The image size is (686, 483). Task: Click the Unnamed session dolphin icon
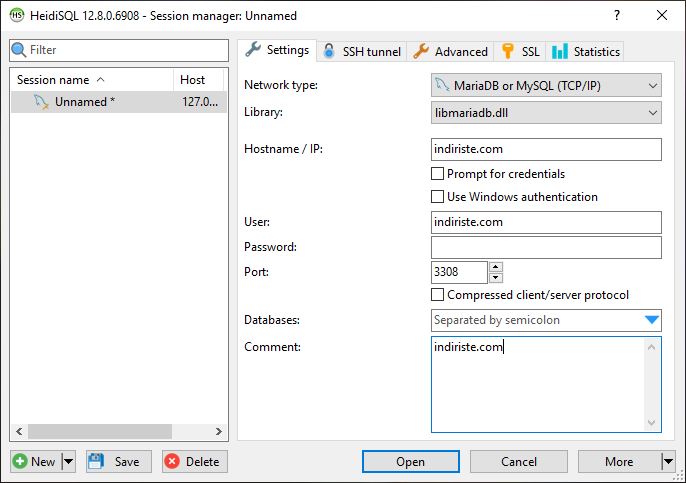point(41,102)
